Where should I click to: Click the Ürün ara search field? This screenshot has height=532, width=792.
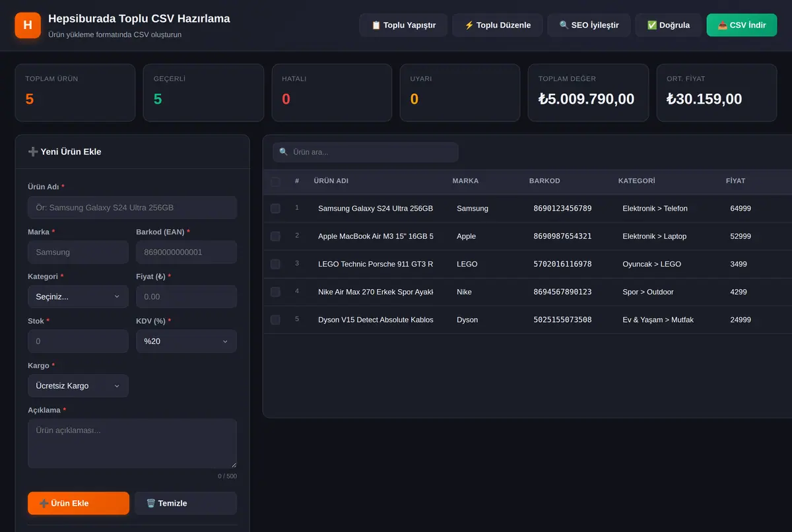click(x=366, y=152)
